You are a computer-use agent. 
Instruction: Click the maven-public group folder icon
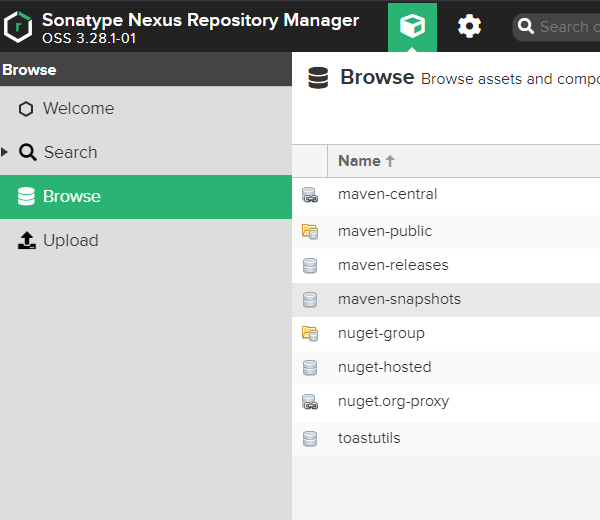310,232
